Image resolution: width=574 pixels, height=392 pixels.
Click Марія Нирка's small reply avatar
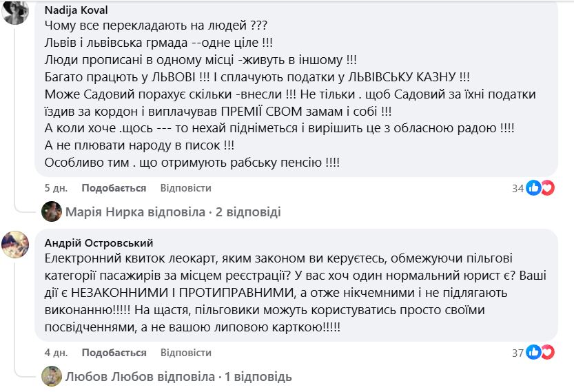pos(52,212)
